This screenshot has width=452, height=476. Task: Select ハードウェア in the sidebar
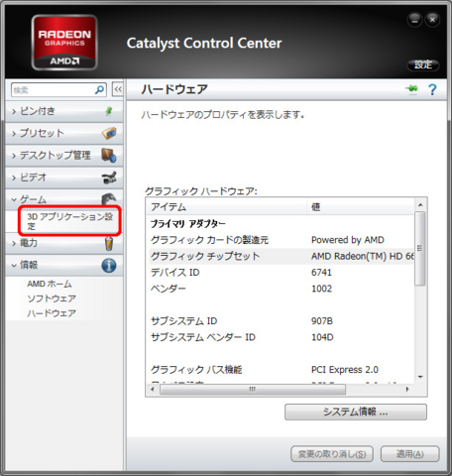click(x=52, y=313)
